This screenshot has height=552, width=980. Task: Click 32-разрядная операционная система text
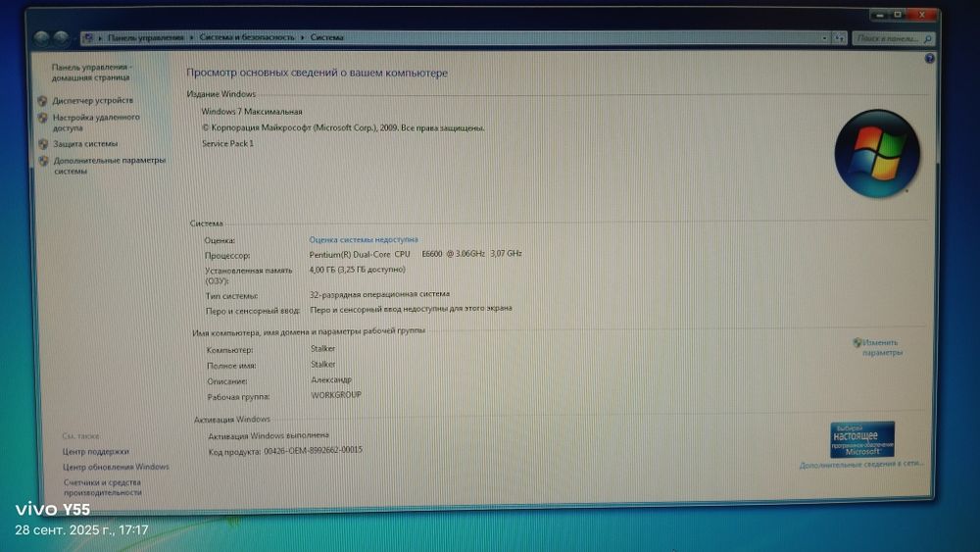click(x=379, y=294)
